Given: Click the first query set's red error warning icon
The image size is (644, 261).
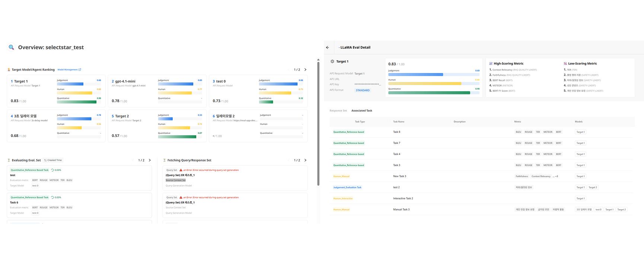Looking at the screenshot, I should click(x=181, y=170).
